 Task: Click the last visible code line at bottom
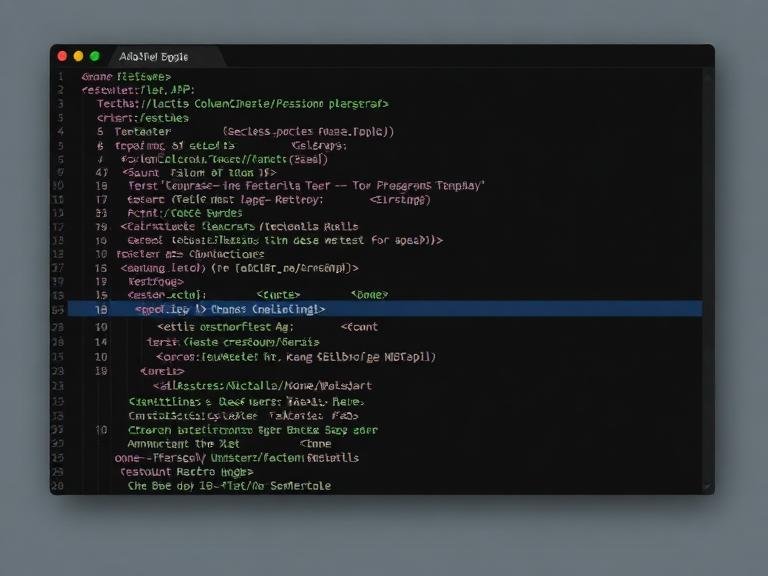[229, 486]
